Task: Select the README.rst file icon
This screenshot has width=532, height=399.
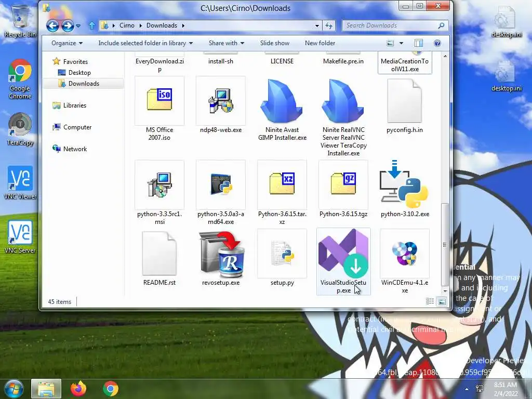Action: pyautogui.click(x=159, y=254)
